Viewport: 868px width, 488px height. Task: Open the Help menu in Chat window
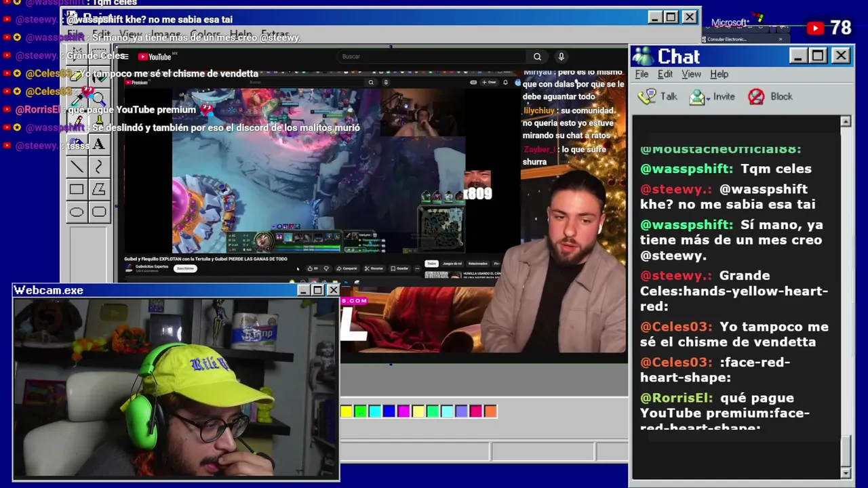point(719,74)
